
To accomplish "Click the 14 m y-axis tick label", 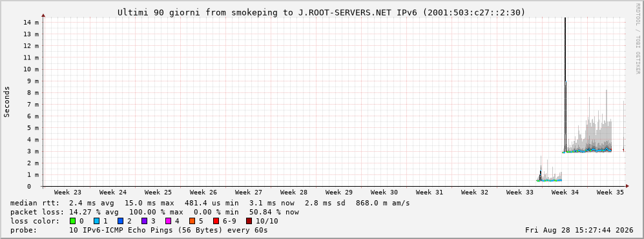I will coord(32,22).
